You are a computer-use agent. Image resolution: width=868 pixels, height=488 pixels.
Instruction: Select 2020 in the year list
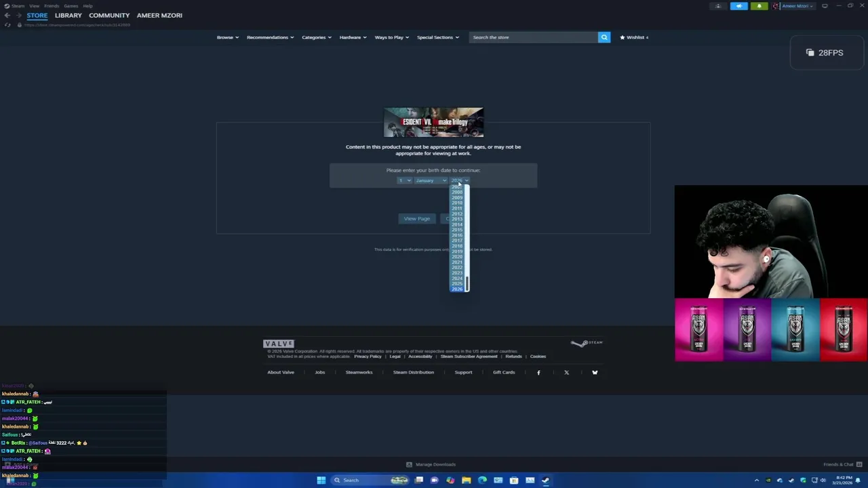(x=457, y=257)
